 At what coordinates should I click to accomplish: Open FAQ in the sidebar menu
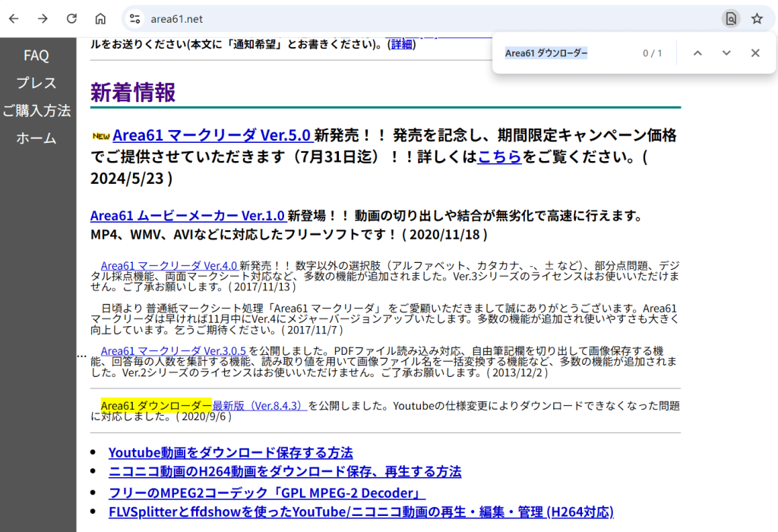(36, 55)
